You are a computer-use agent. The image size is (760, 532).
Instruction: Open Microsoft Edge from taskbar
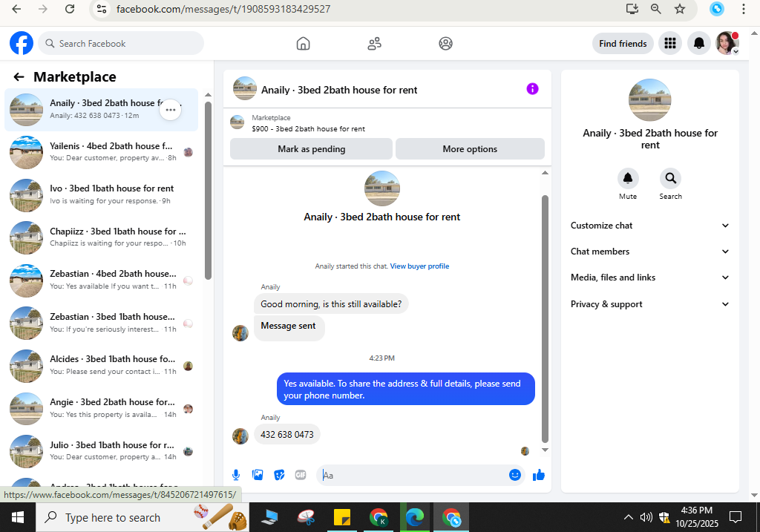[x=414, y=517]
